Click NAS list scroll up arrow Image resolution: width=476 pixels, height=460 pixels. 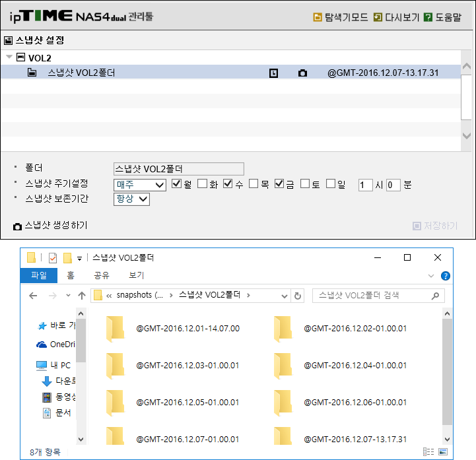pyautogui.click(x=467, y=66)
